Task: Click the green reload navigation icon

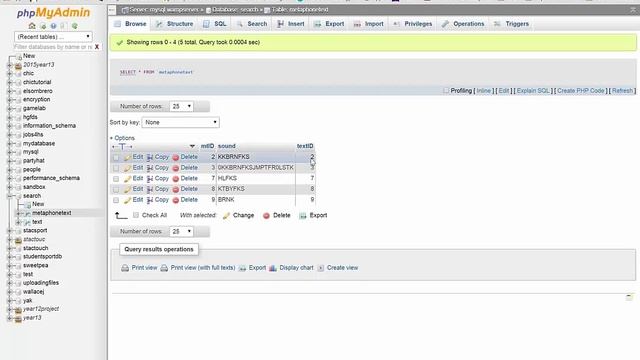Action: (75, 26)
